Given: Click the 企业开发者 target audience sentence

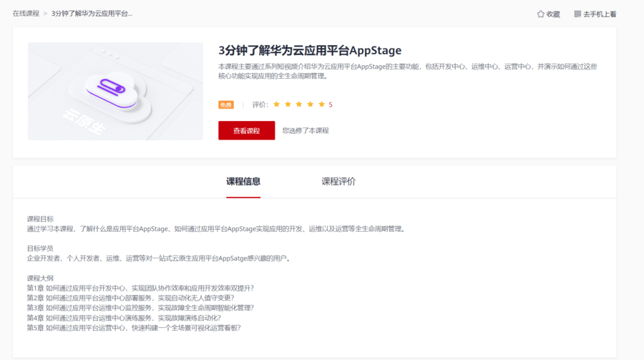Looking at the screenshot, I should coord(160,258).
